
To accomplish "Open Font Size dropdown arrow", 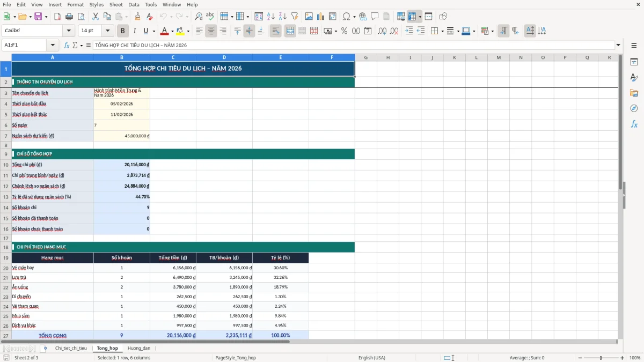I will point(107,31).
